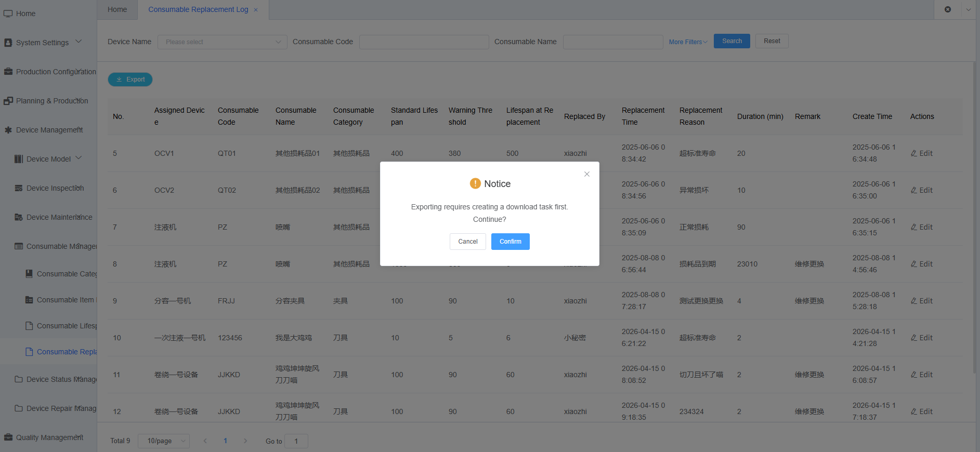This screenshot has height=452, width=980.
Task: Focus the Consumable Name input field
Action: coord(613,42)
